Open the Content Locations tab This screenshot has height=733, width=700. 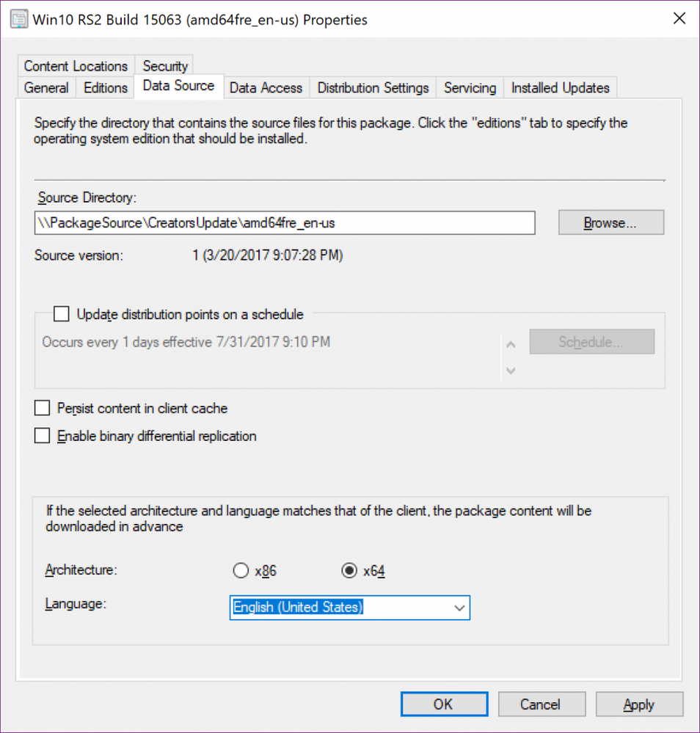pyautogui.click(x=76, y=66)
